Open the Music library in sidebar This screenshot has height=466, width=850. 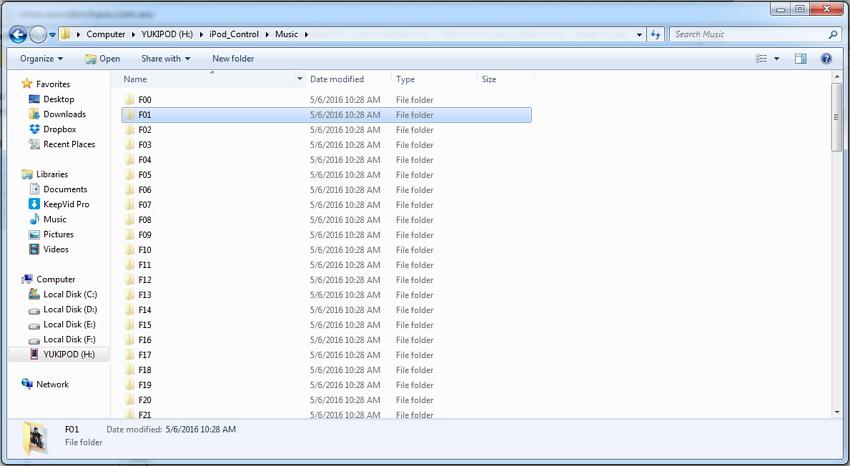coord(54,219)
